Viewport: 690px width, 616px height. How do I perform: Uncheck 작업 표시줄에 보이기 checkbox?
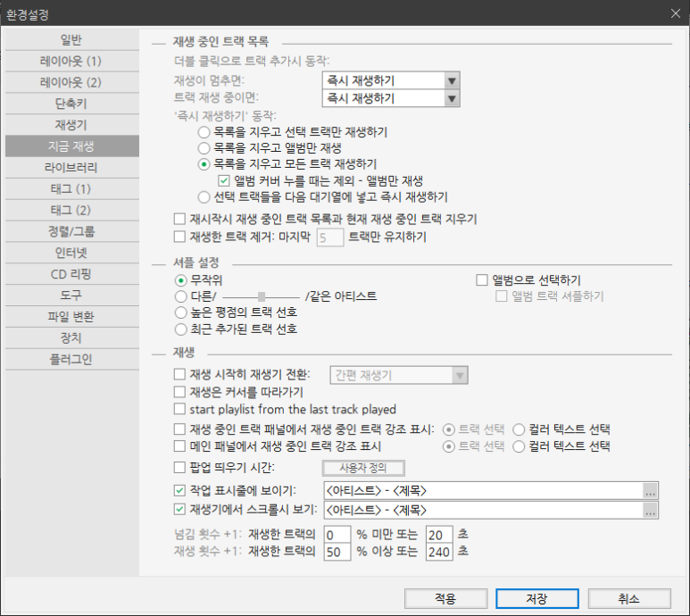coord(179,490)
